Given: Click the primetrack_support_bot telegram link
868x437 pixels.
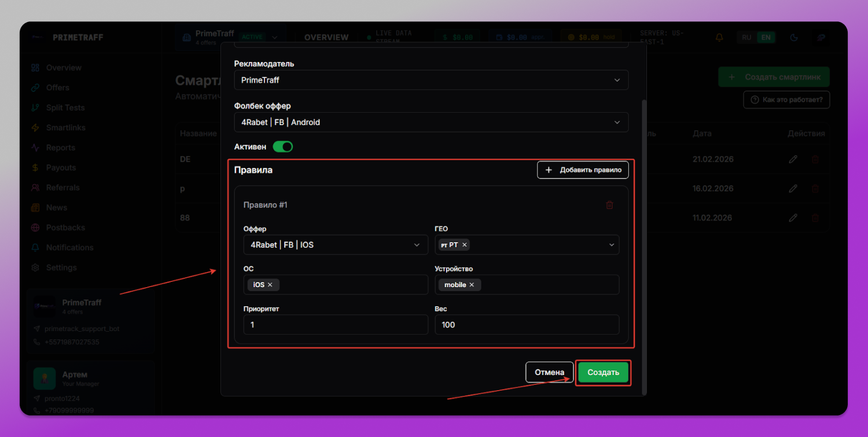Looking at the screenshot, I should [x=82, y=329].
